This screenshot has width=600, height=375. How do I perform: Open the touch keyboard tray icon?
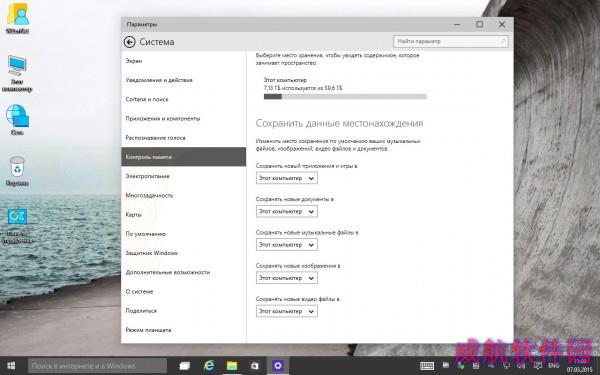tap(427, 366)
